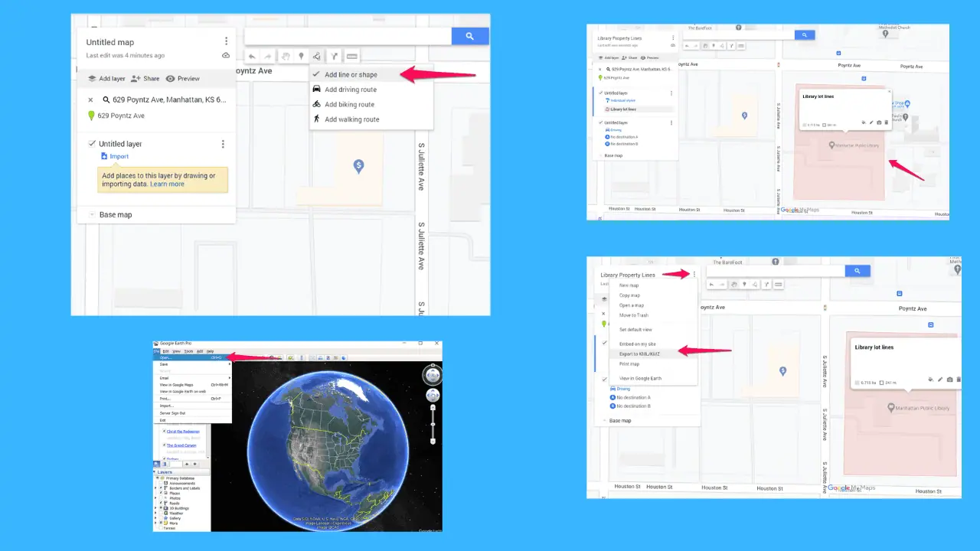
Task: Close the 629 Poyntz Ave search result
Action: [90, 99]
